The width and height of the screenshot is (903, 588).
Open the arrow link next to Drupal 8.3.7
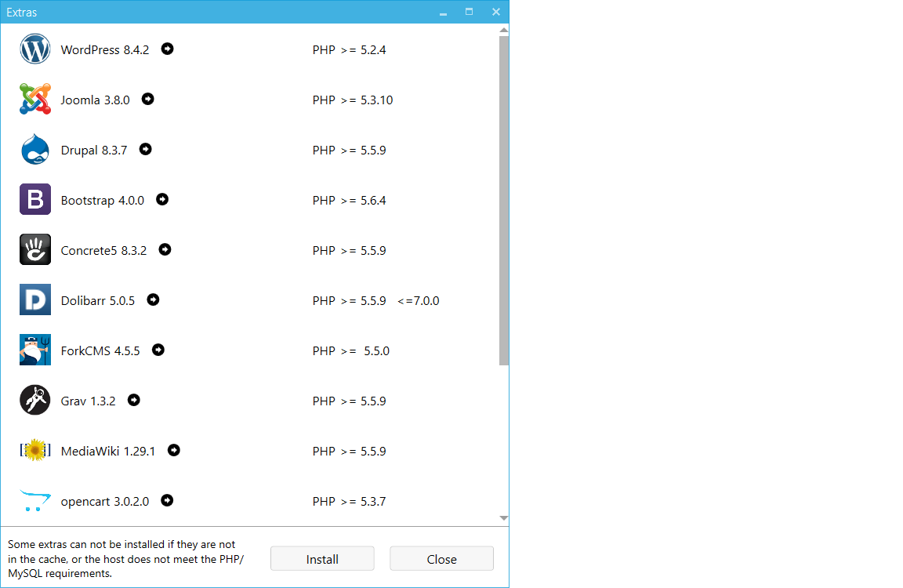click(146, 149)
